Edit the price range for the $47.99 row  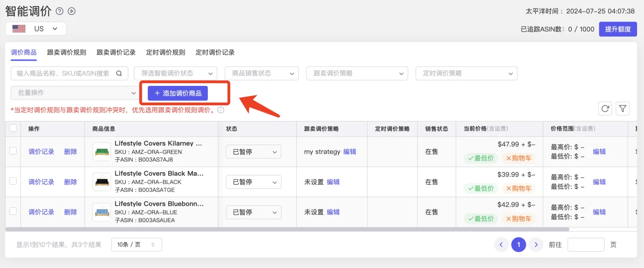coord(599,152)
